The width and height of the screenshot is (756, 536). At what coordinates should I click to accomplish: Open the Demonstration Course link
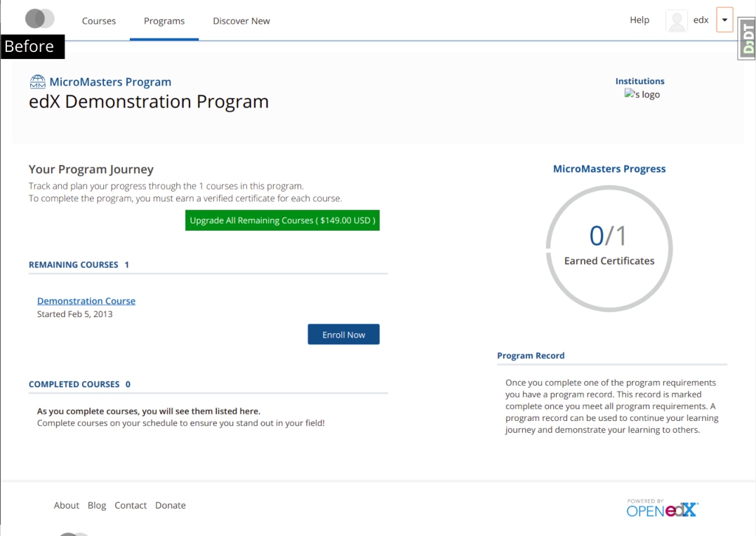86,301
